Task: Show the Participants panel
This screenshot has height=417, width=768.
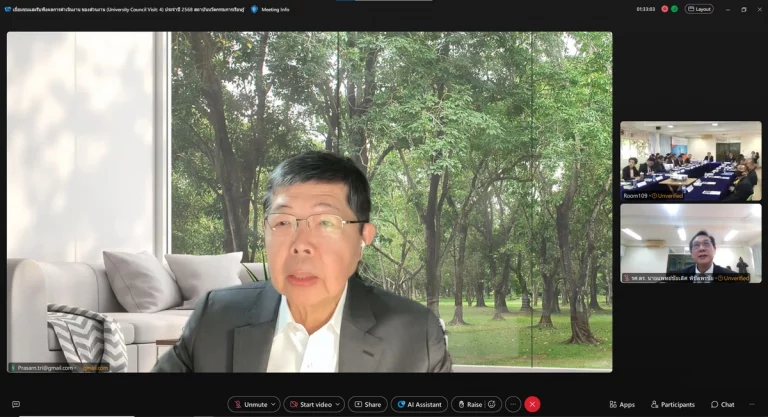Action: coord(672,404)
